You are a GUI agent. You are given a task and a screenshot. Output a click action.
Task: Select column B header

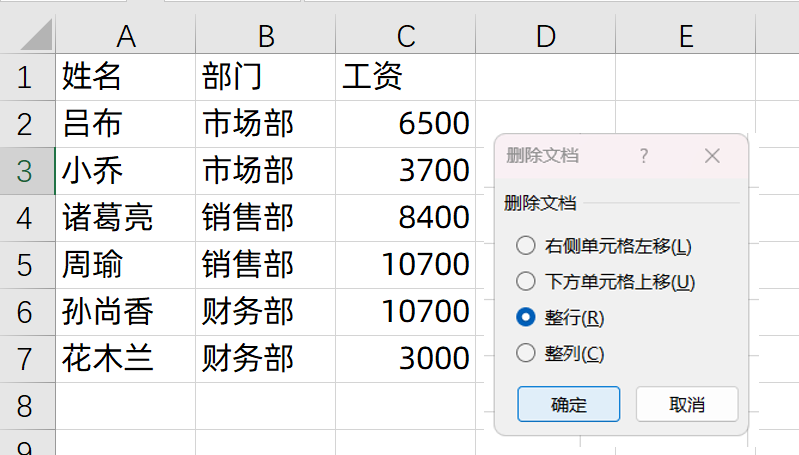(265, 36)
